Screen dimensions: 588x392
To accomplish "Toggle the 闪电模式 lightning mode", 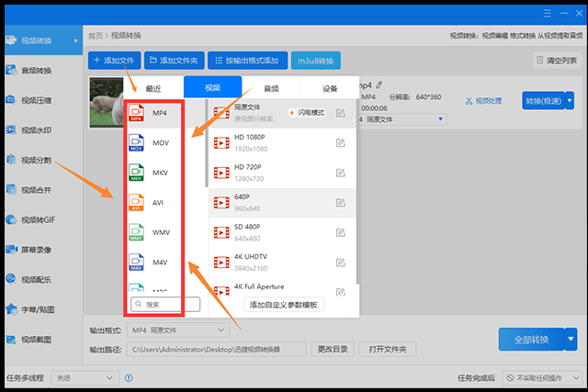I will click(307, 113).
